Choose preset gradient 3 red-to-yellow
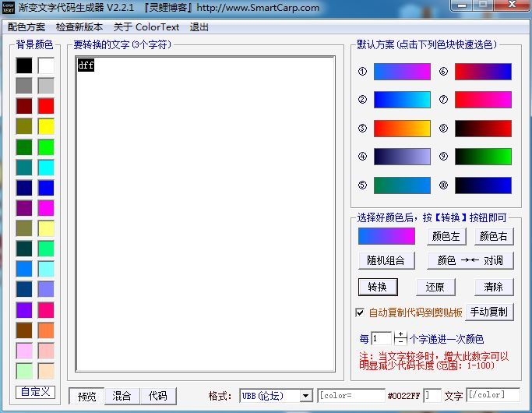The width and height of the screenshot is (532, 413). [402, 129]
